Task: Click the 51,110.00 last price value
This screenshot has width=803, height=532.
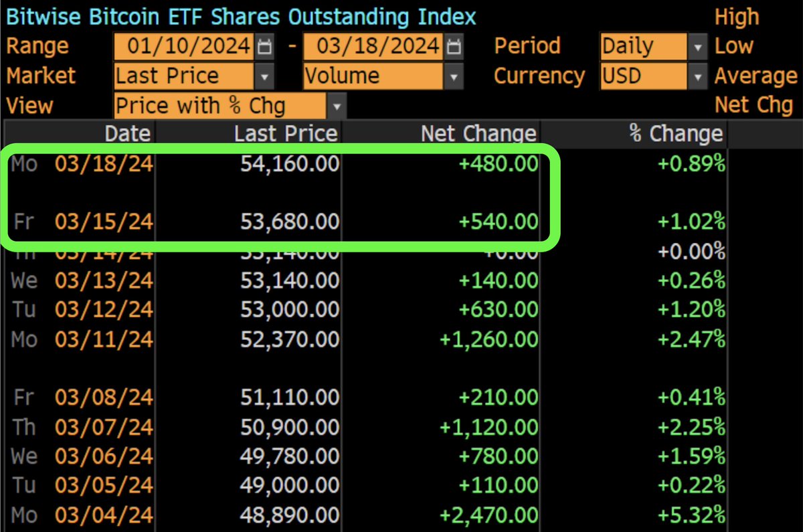Action: tap(289, 397)
